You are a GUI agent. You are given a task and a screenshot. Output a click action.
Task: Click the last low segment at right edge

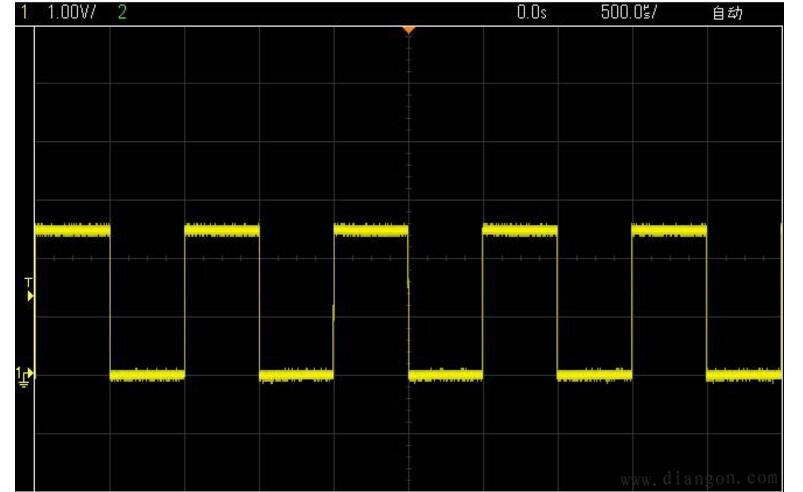(x=744, y=375)
